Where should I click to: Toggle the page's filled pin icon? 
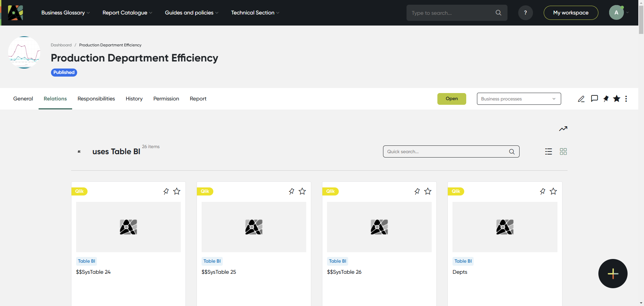[x=606, y=99]
